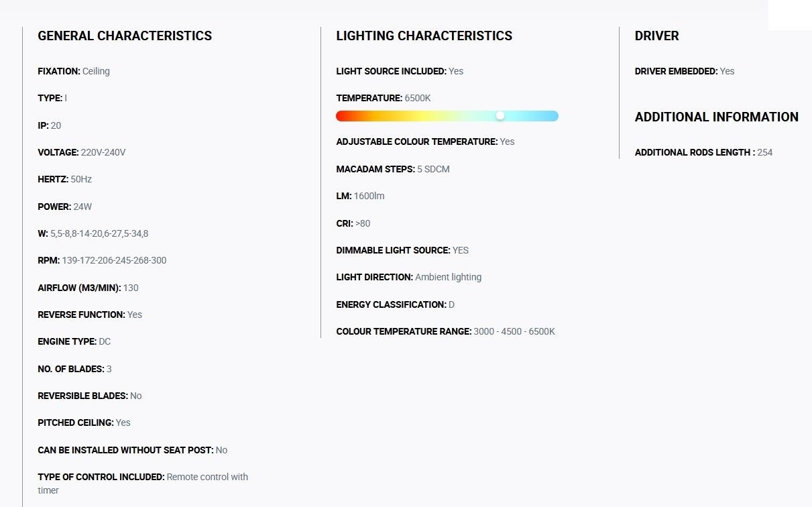Click the Additional Information heading
This screenshot has width=812, height=507.
(717, 117)
